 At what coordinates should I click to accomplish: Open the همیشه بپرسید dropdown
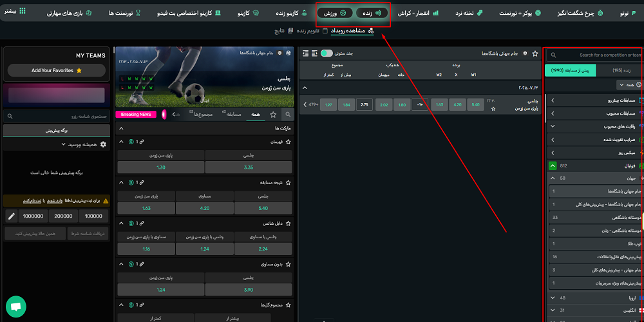point(81,144)
